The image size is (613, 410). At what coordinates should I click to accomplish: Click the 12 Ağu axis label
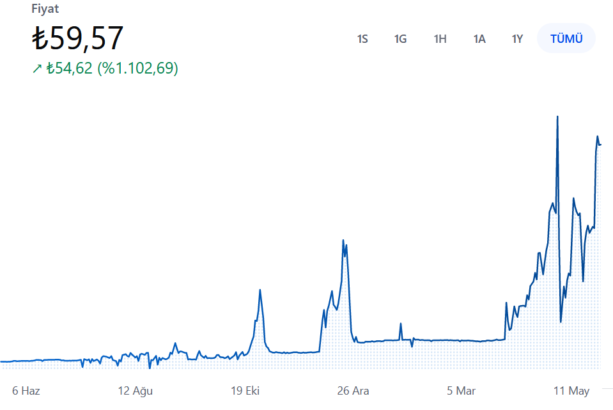(138, 390)
